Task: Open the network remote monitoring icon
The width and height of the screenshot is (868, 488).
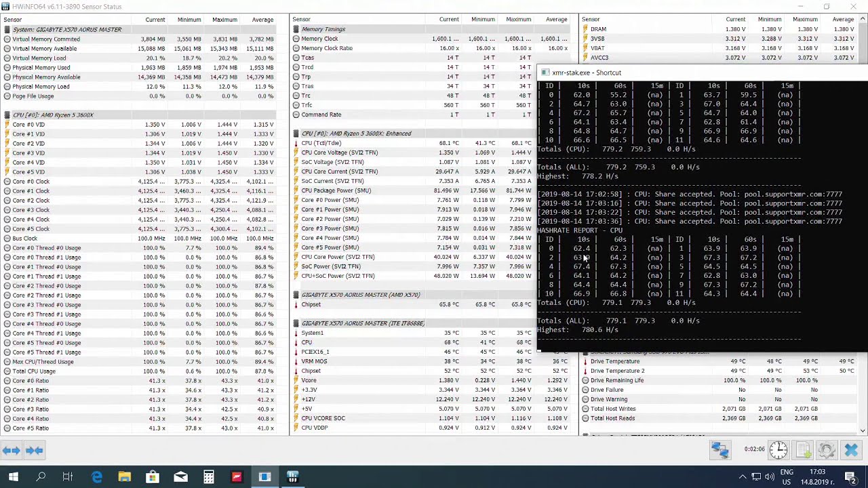Action: coord(719,450)
